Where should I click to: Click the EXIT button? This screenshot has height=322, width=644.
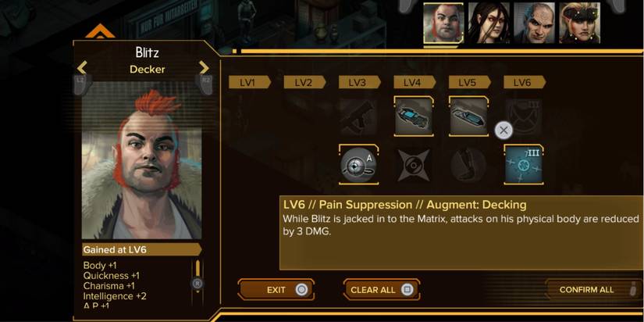click(x=276, y=289)
